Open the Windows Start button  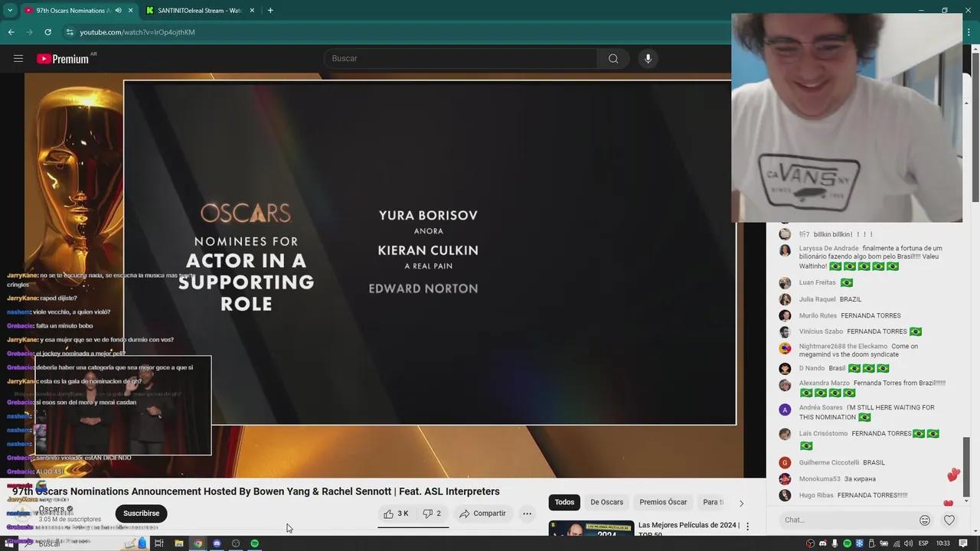(9, 543)
